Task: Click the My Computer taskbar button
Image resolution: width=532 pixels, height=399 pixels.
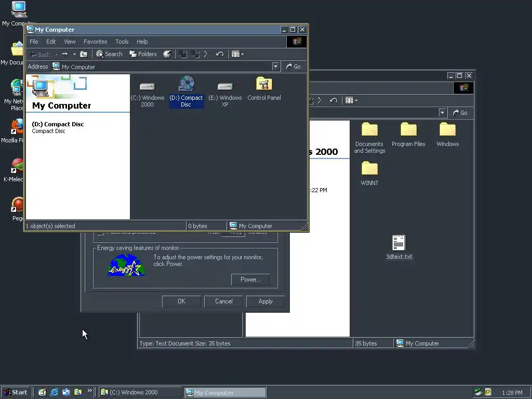Action: [225, 393]
